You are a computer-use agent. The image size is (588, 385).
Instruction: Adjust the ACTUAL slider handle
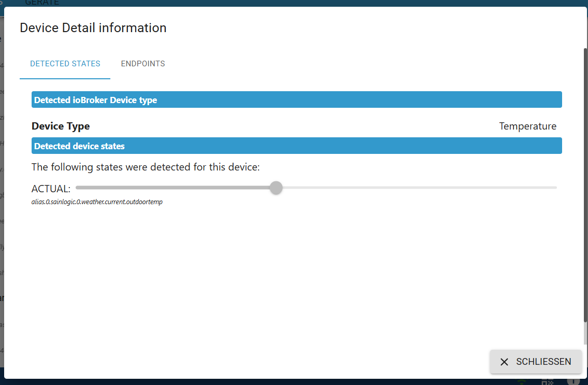[276, 188]
